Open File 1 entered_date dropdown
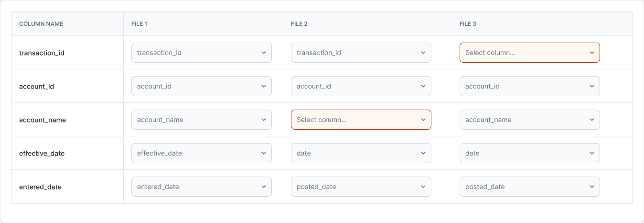 point(201,187)
